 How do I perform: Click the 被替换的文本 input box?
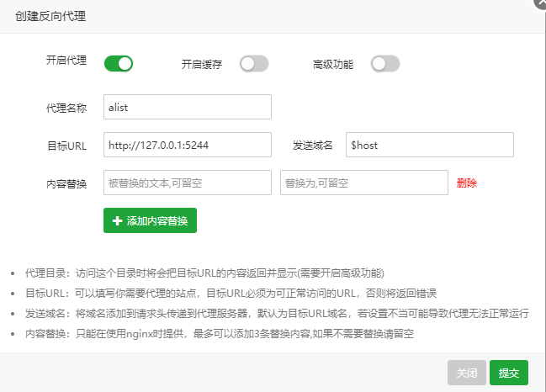coord(188,183)
